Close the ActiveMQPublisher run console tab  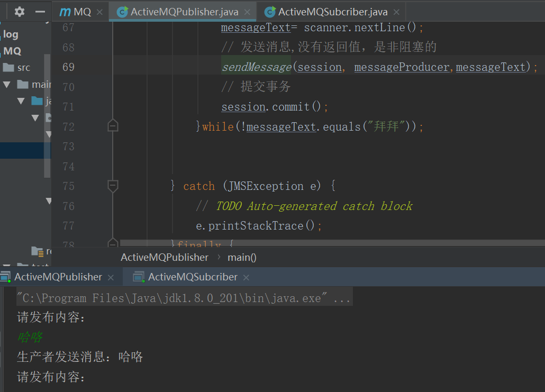click(x=111, y=277)
